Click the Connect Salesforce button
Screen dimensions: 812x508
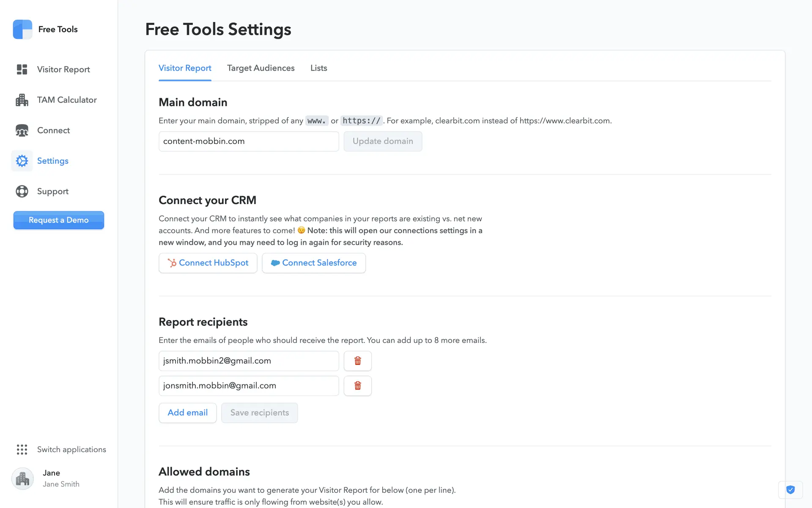point(313,263)
